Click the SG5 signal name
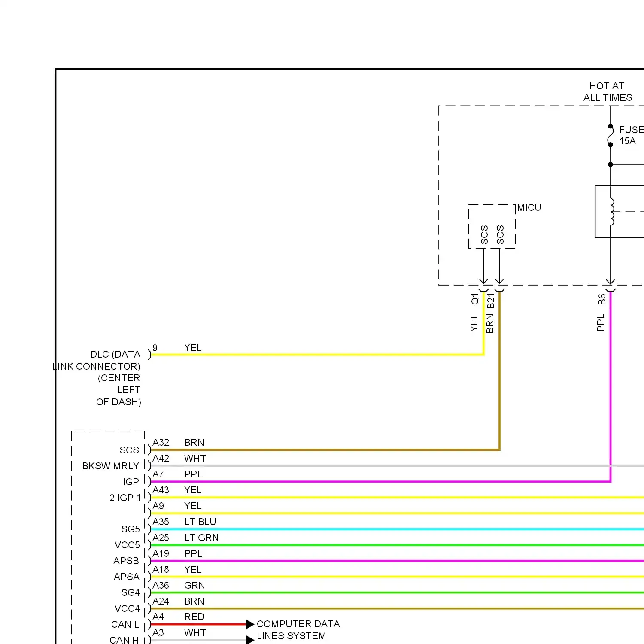Image resolution: width=644 pixels, height=644 pixels. click(131, 529)
